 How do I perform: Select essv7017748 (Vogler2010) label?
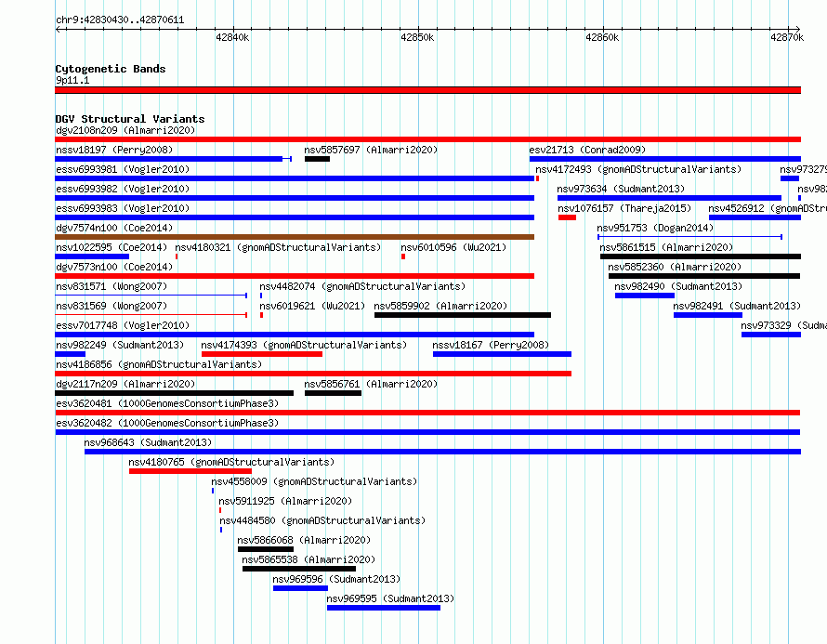123,325
